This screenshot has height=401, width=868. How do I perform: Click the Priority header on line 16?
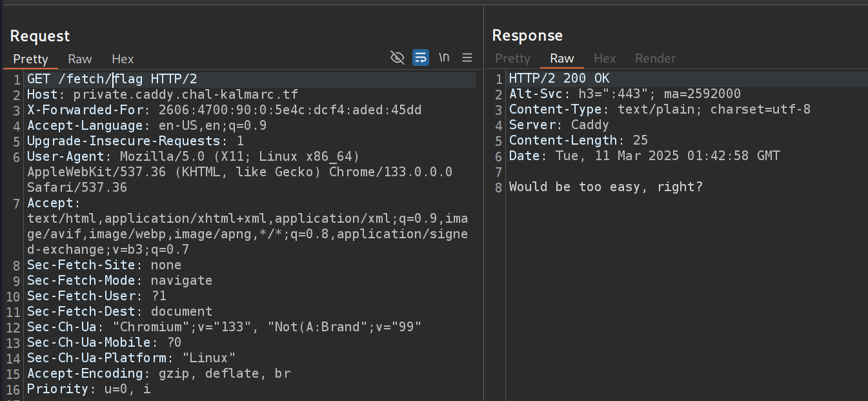88,389
